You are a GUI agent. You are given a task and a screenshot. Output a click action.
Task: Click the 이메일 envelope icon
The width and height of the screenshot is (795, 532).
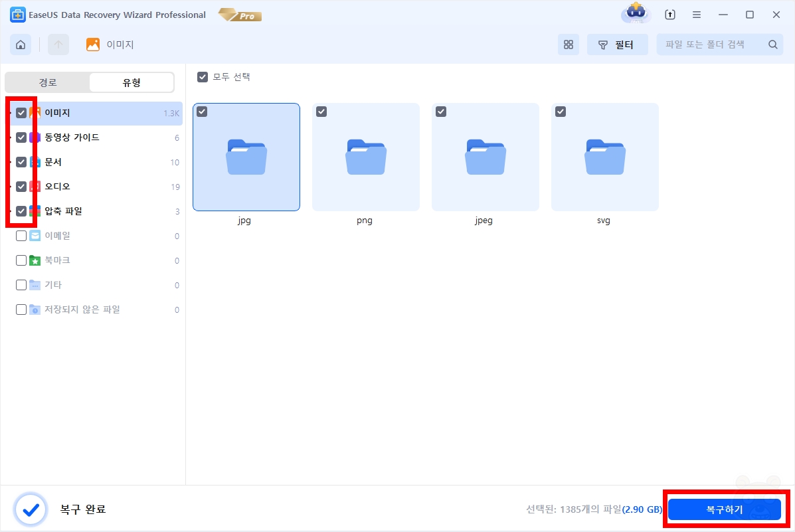[35, 236]
